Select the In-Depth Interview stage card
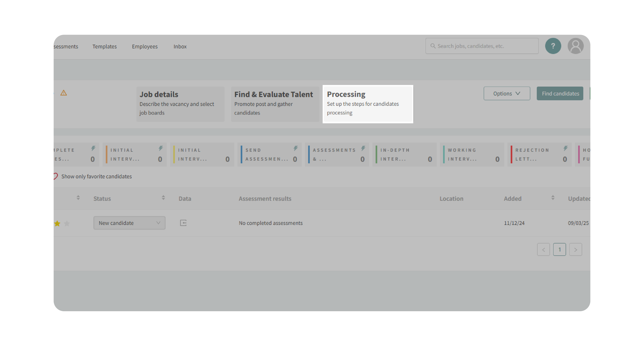This screenshot has height=346, width=644. [404, 154]
